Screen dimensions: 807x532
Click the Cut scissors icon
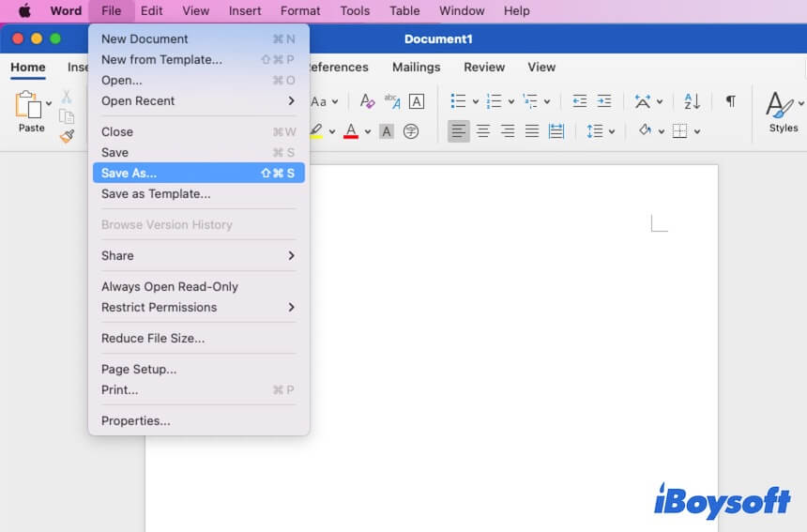point(67,97)
